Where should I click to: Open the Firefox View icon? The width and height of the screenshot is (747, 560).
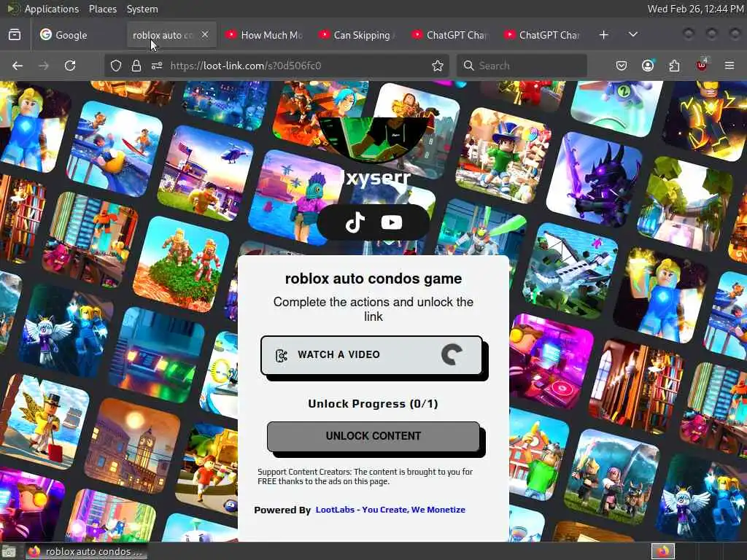point(15,35)
